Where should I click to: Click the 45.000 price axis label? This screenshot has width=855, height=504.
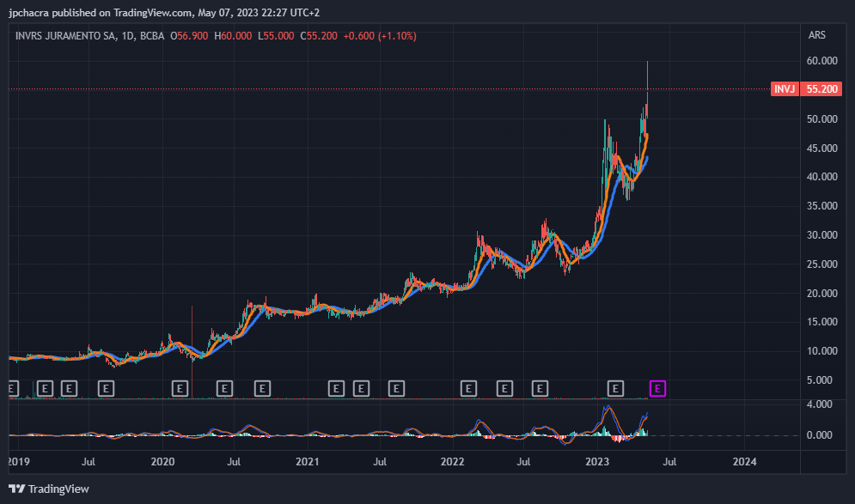[821, 149]
